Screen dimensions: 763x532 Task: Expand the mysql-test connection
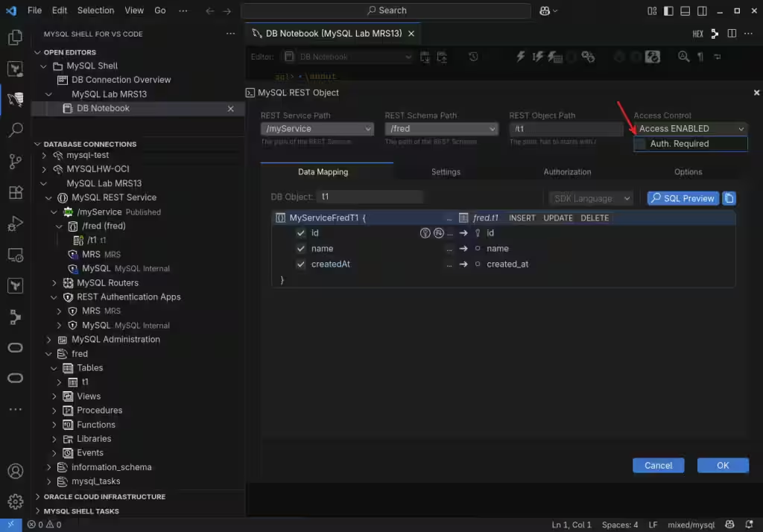click(x=44, y=155)
